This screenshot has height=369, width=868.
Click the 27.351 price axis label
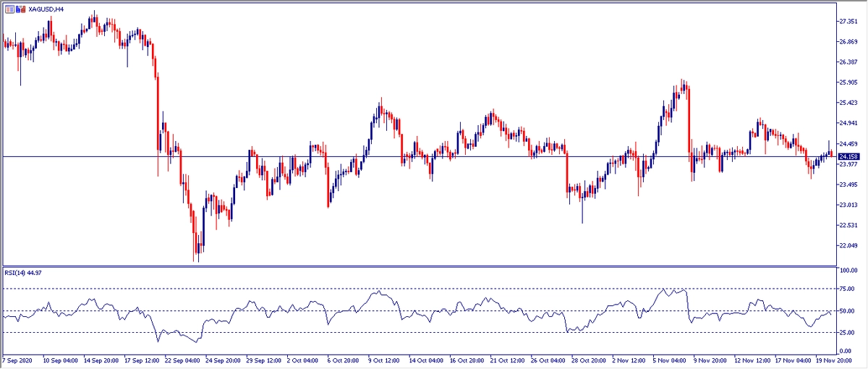(x=848, y=22)
